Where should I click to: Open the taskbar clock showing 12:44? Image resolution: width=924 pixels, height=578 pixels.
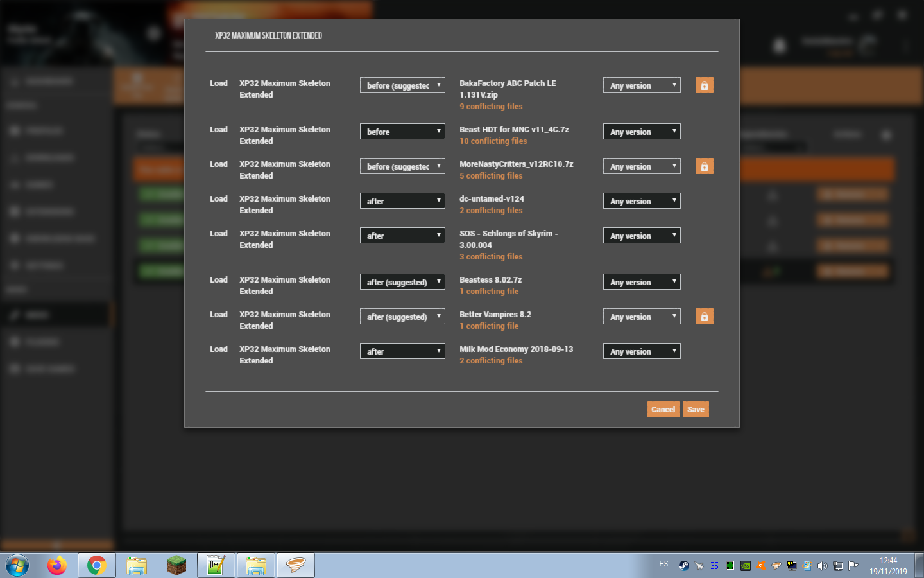(x=888, y=566)
